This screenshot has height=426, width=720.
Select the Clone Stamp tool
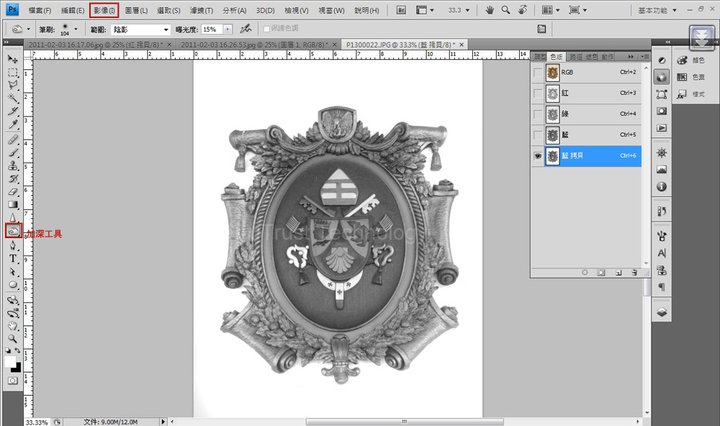pos(13,165)
